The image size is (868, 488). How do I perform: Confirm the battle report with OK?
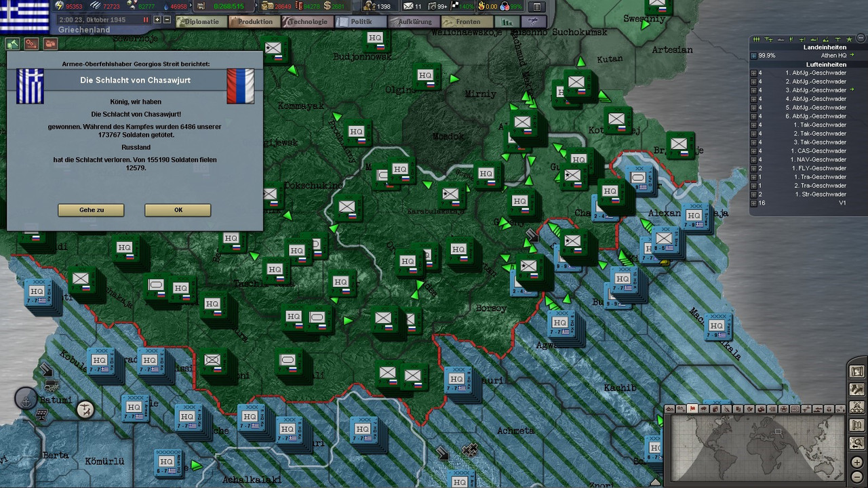click(x=178, y=210)
